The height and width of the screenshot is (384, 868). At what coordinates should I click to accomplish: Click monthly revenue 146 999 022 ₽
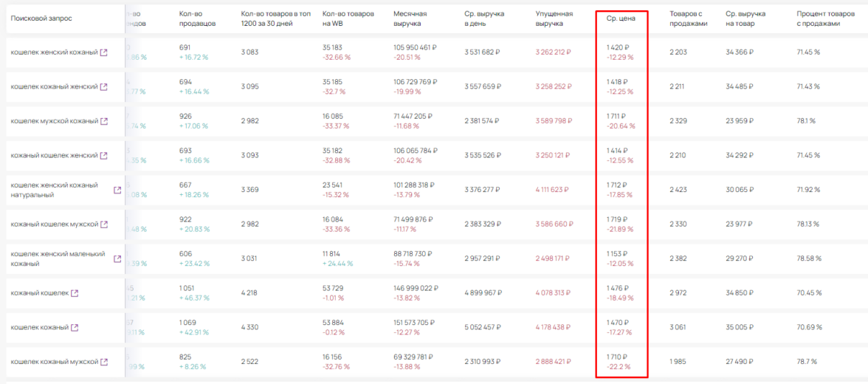(x=416, y=289)
